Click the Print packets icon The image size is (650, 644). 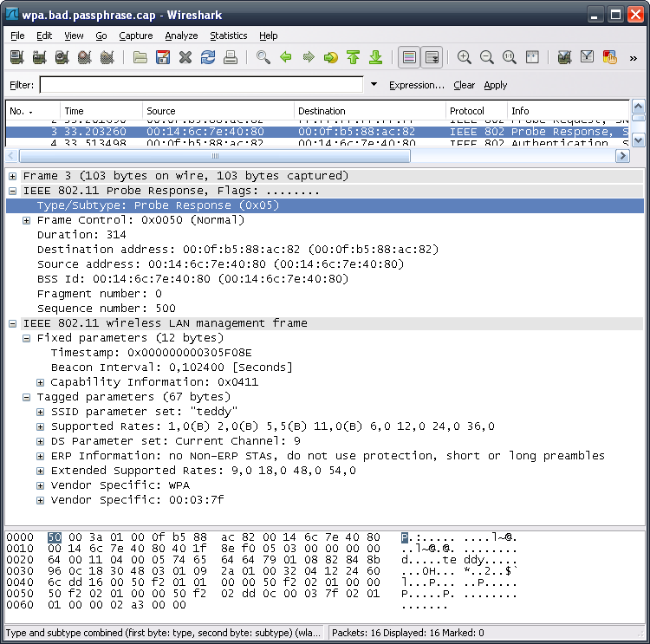[231, 58]
